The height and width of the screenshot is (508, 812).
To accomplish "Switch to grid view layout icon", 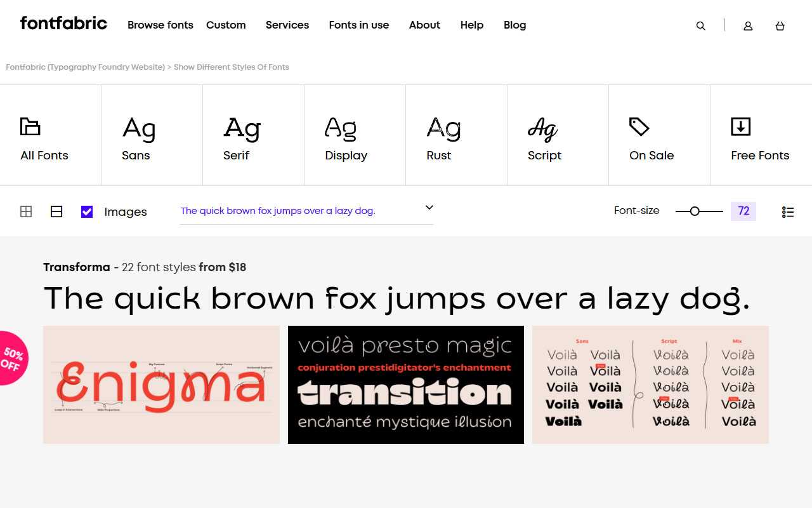I will [x=26, y=211].
